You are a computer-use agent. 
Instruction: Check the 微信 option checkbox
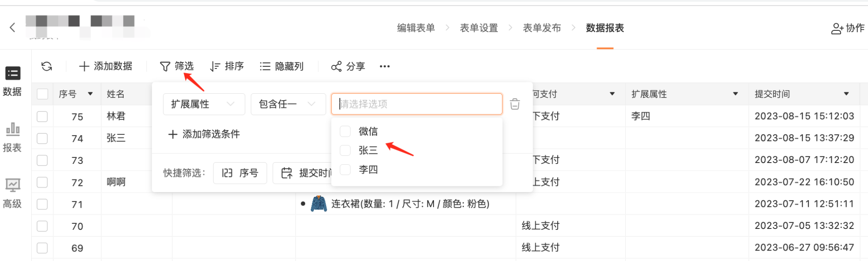click(345, 131)
